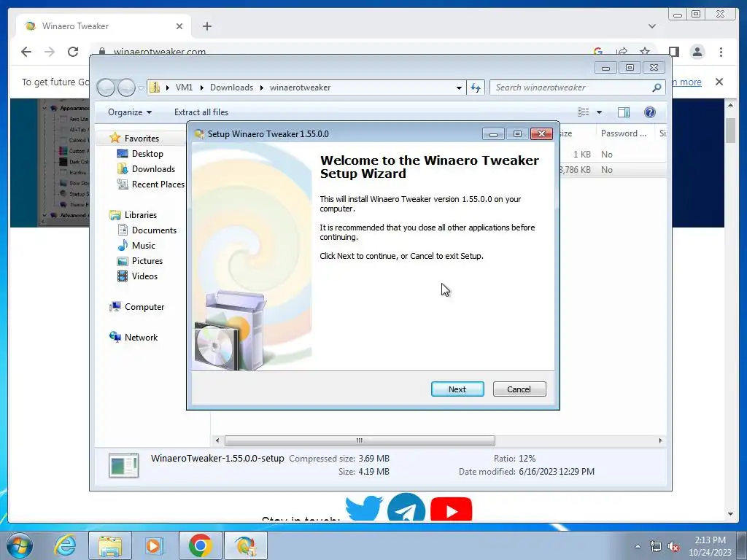Image resolution: width=747 pixels, height=560 pixels.
Task: Reload the page in Chrome
Action: (x=73, y=52)
